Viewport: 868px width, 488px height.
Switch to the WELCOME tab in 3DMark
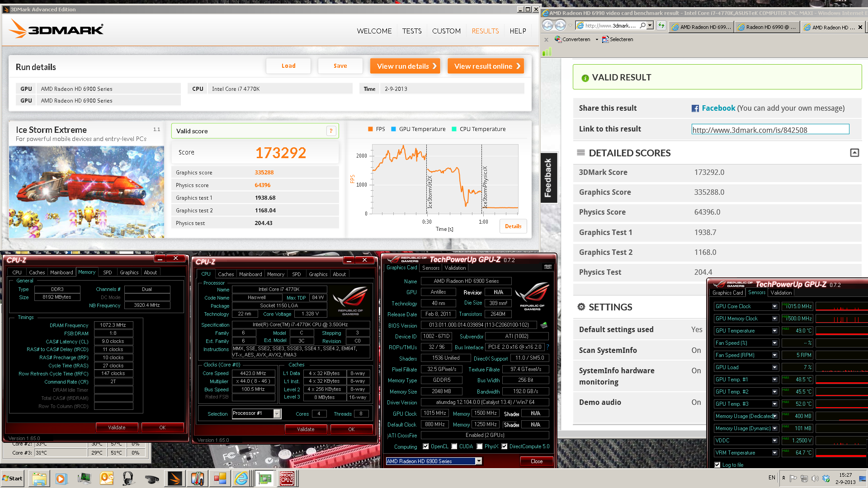pyautogui.click(x=374, y=31)
